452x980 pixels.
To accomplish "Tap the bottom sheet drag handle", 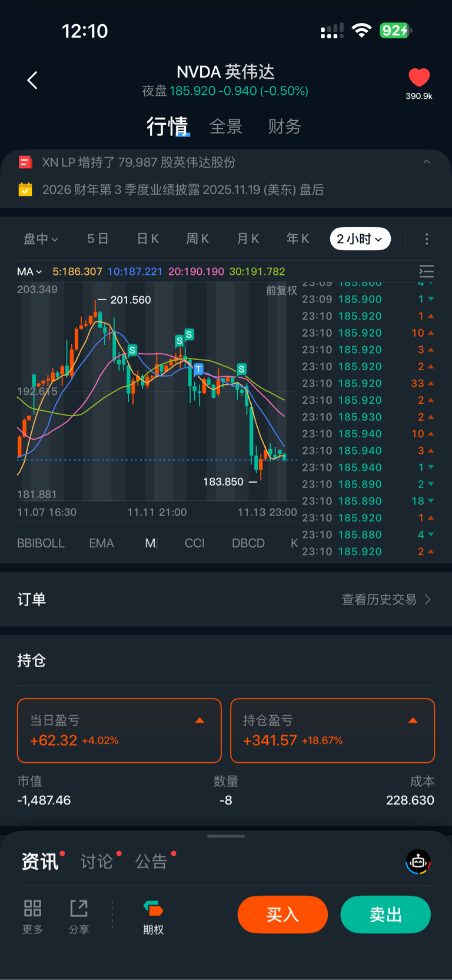I will [226, 836].
